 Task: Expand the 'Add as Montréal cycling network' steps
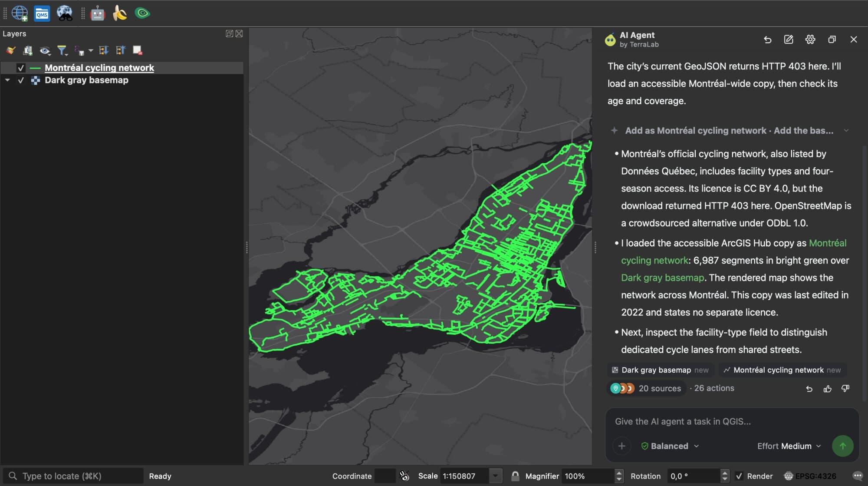pyautogui.click(x=730, y=131)
